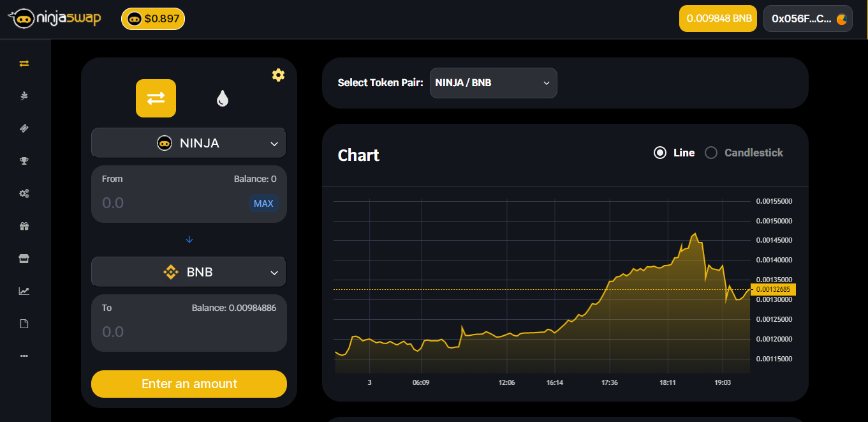This screenshot has width=868, height=422.
Task: Open the analytics chart icon in sidebar
Action: click(x=24, y=291)
